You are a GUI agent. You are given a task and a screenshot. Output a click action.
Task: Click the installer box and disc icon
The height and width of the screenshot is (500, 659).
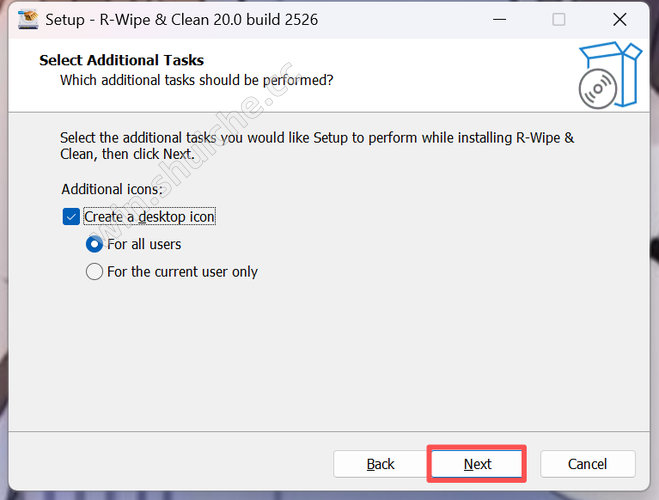coord(609,74)
